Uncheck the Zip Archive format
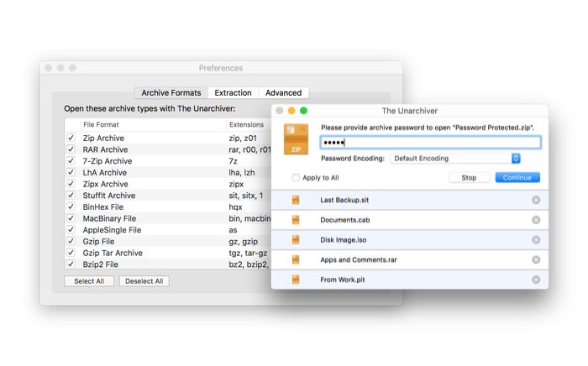 71,138
